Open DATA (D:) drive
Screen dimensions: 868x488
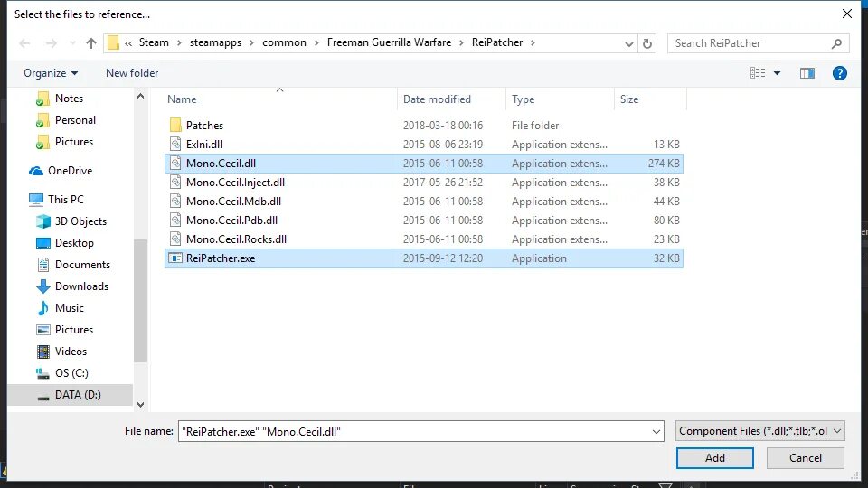(78, 395)
